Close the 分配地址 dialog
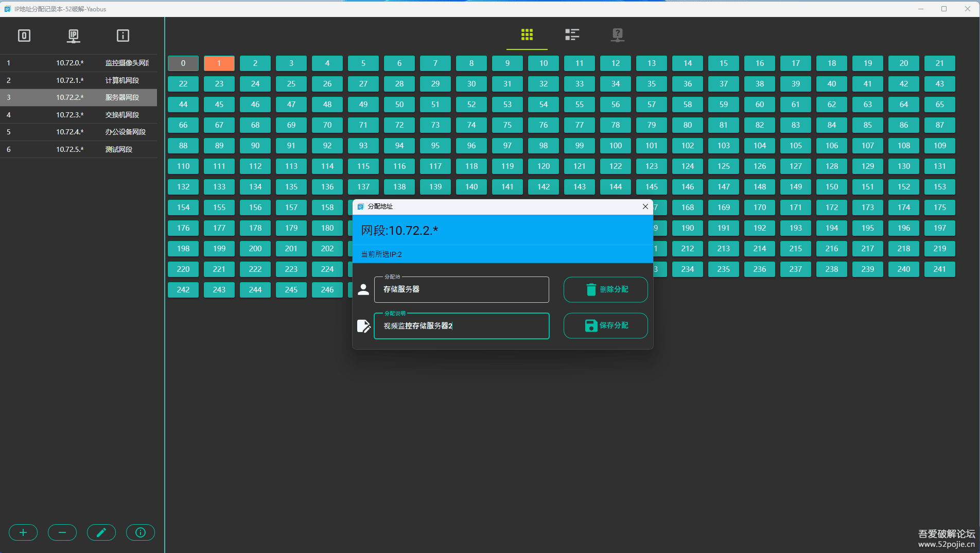 645,206
